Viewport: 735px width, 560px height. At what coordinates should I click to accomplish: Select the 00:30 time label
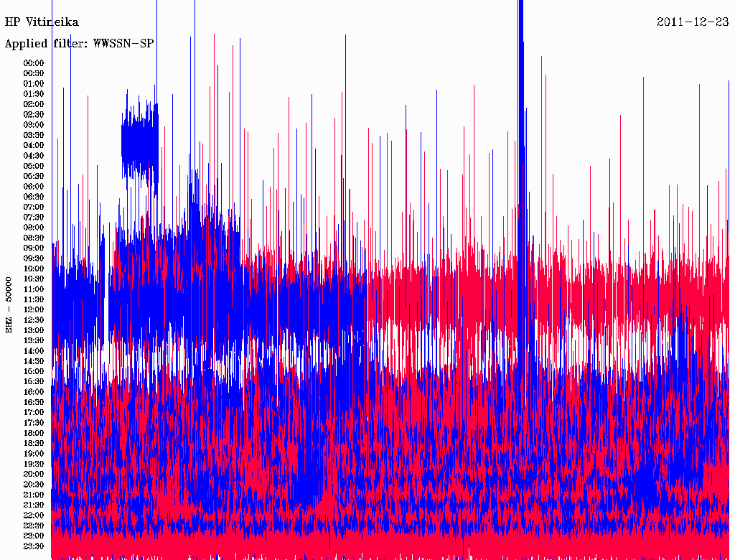pos(34,73)
